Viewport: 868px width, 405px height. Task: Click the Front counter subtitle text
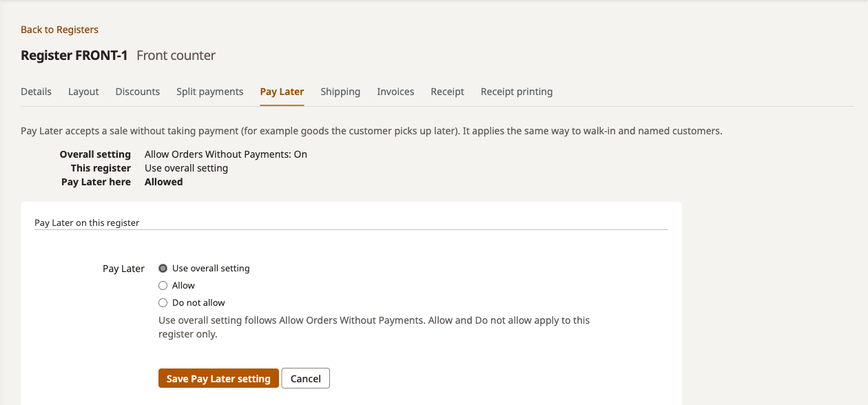pyautogui.click(x=176, y=56)
